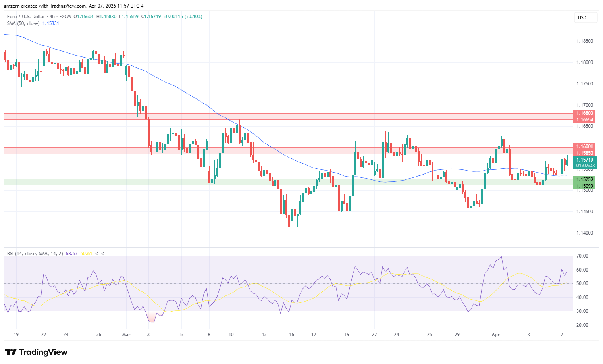Click the change value +0.00115 (+0.10%)
Image resolution: width=603 pixels, height=364 pixels.
point(183,17)
